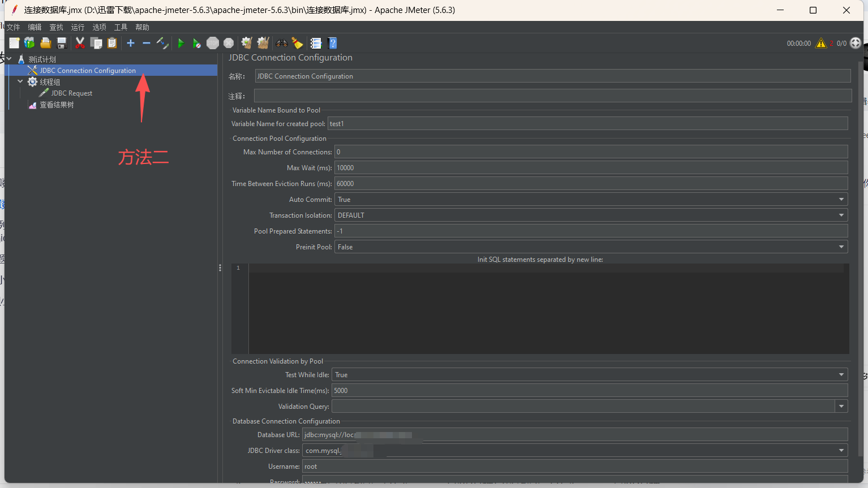Copy the selected element using Copy icon

tap(96, 43)
